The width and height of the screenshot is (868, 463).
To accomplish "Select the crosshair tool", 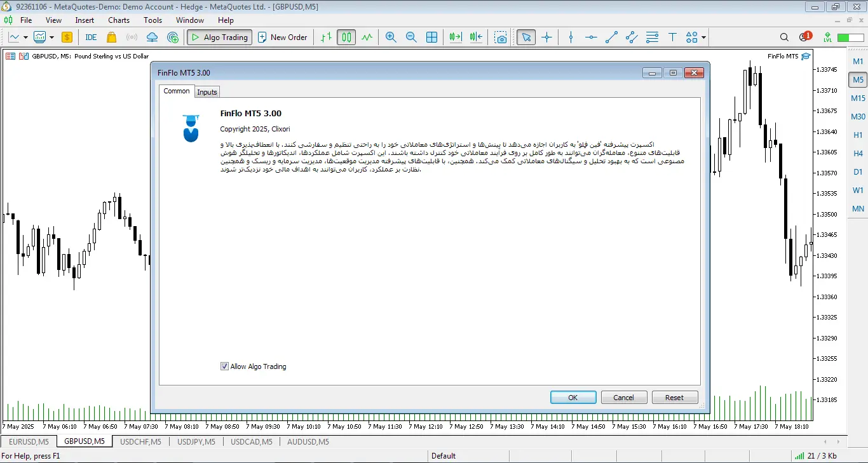I will point(546,37).
